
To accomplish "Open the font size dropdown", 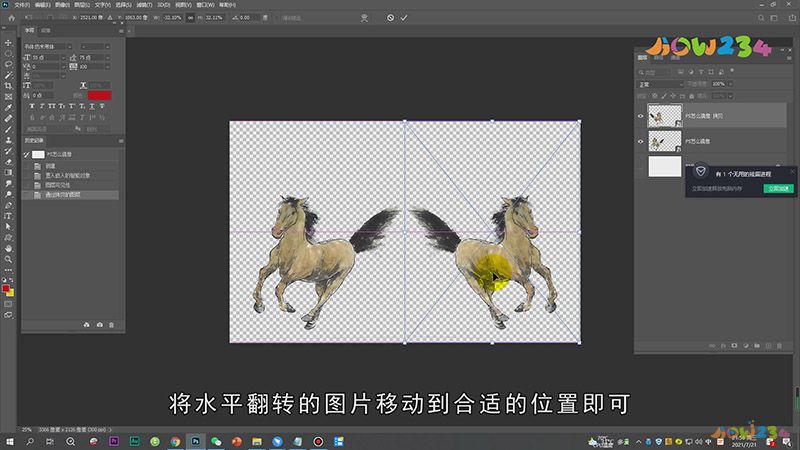I will pos(63,58).
